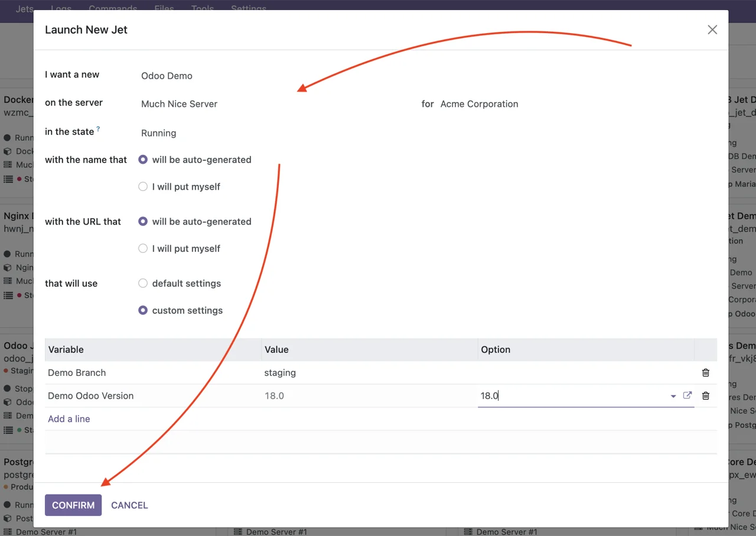This screenshot has height=536, width=756.
Task: Click Cancel to dismiss the dialog
Action: click(129, 505)
